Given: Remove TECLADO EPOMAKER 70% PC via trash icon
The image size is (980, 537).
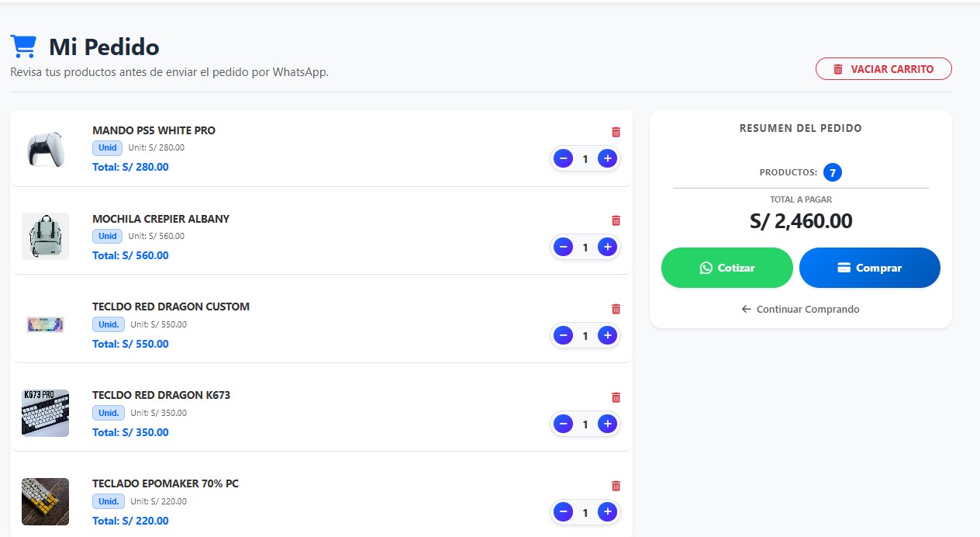Looking at the screenshot, I should click(x=616, y=486).
